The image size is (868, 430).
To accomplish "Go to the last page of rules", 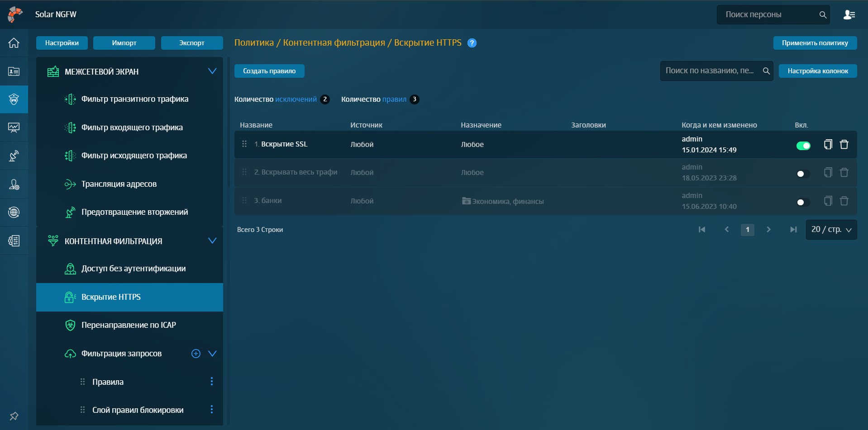I will click(793, 230).
